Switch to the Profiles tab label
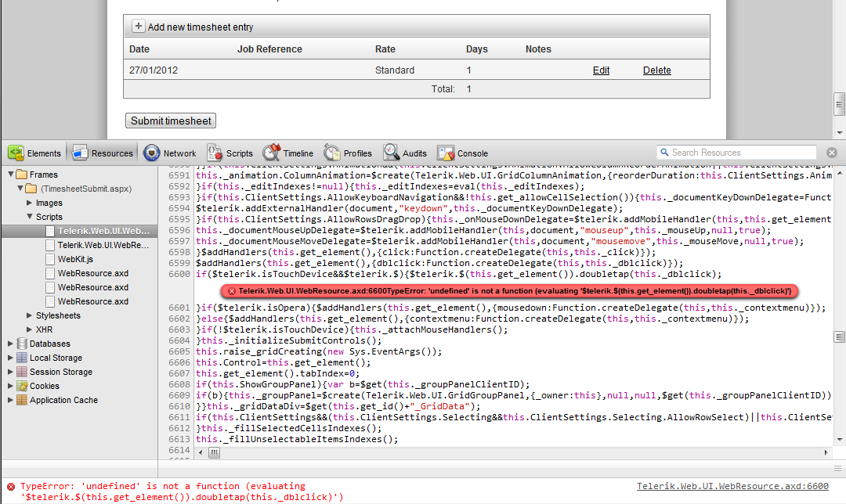This screenshot has width=846, height=504. pyautogui.click(x=358, y=153)
